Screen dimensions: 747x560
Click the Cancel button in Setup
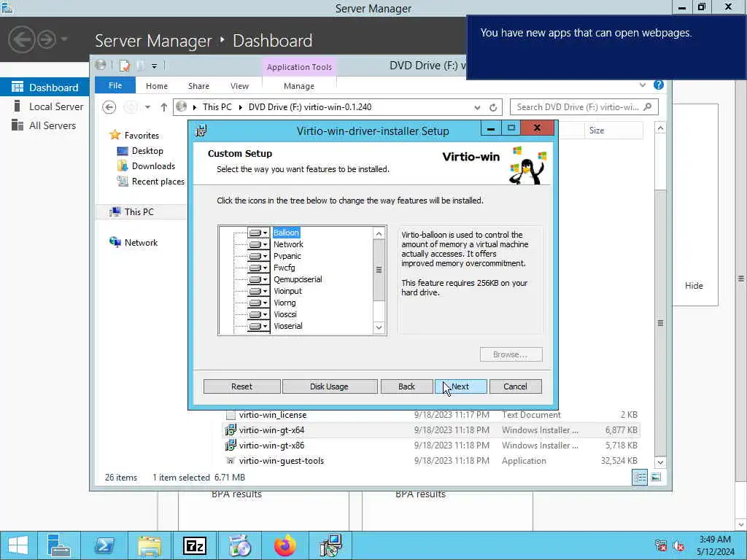(x=516, y=386)
